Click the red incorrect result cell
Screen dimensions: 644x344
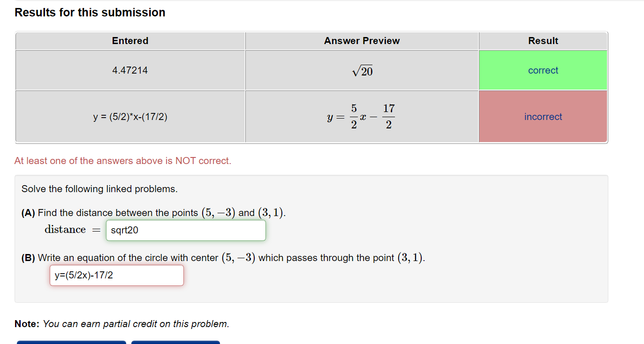(543, 116)
